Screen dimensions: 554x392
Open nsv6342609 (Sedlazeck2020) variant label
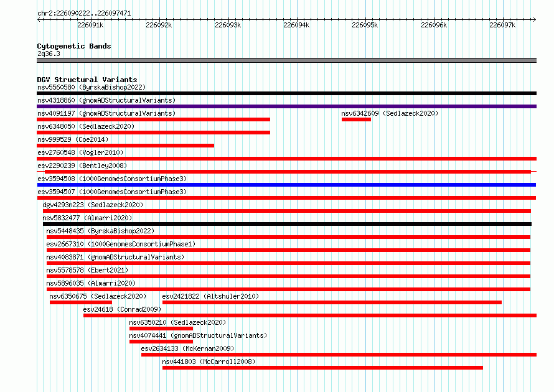click(390, 113)
